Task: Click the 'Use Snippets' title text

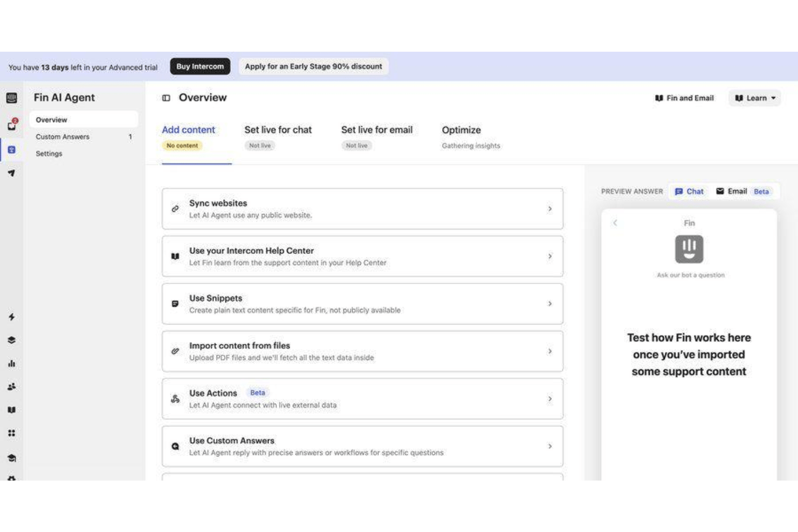Action: [x=216, y=298]
